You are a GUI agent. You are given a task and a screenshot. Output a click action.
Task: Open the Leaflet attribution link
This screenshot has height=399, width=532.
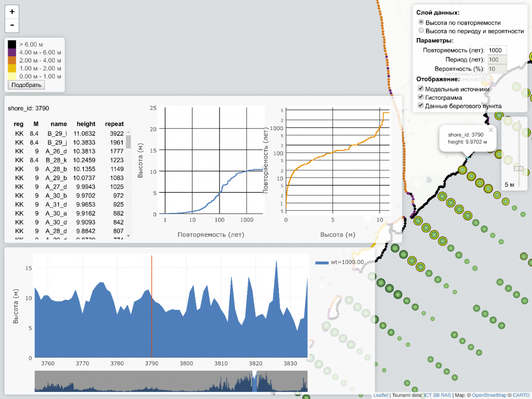click(380, 395)
